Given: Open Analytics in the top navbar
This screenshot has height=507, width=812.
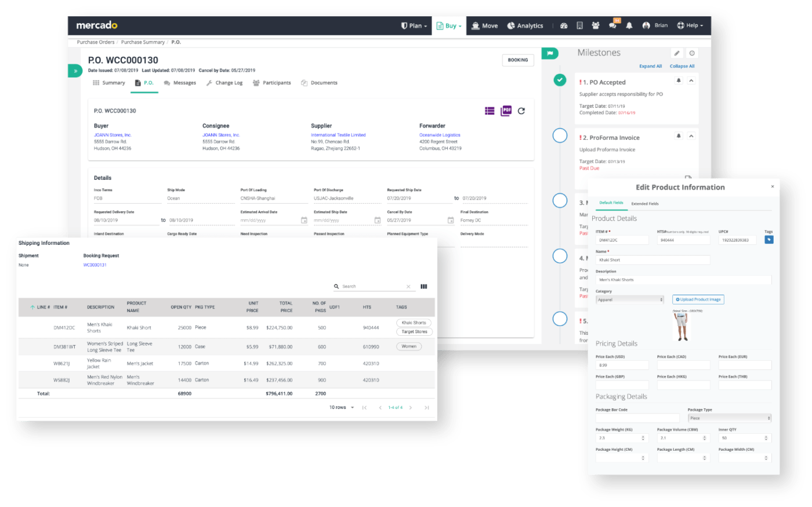Looking at the screenshot, I should (x=525, y=26).
